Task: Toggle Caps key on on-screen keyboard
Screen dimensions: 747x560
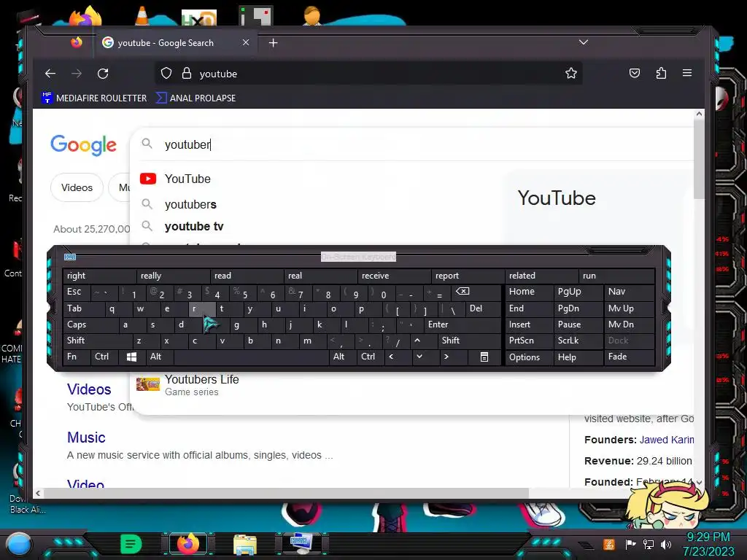Action: [91, 324]
